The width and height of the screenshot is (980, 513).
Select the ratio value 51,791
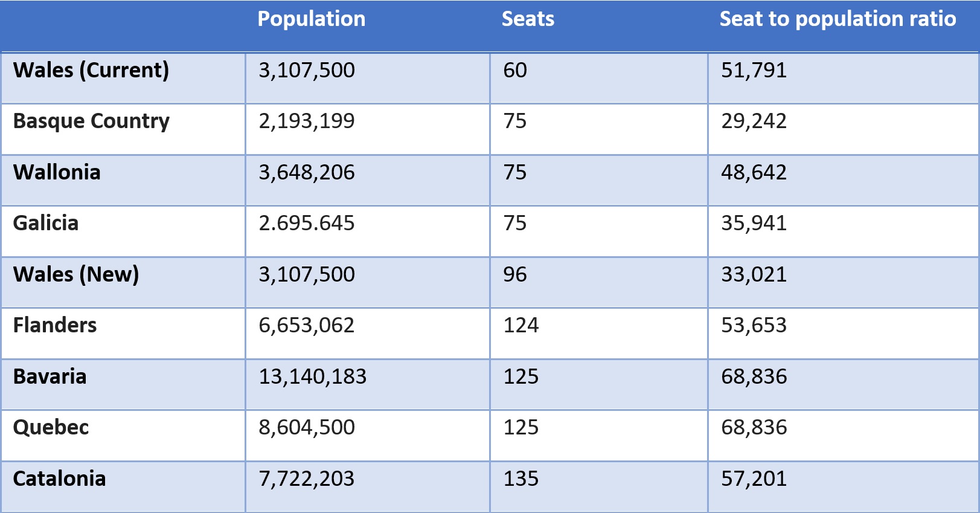tap(754, 70)
